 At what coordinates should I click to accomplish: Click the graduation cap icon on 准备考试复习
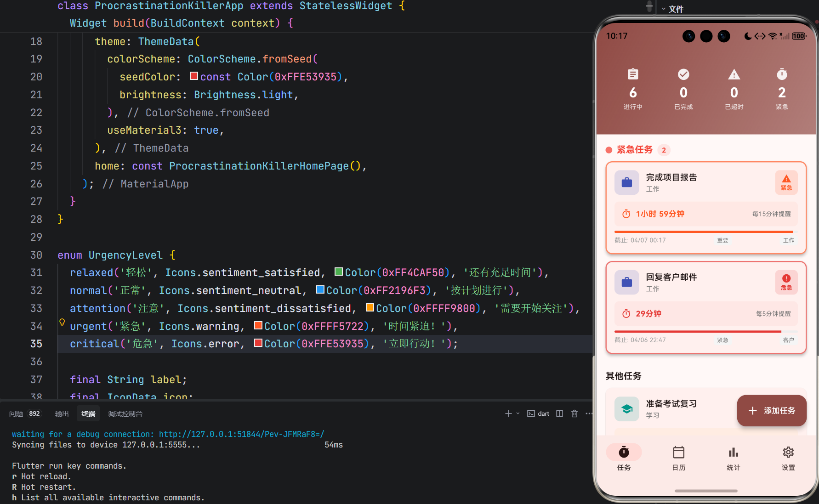(x=627, y=409)
